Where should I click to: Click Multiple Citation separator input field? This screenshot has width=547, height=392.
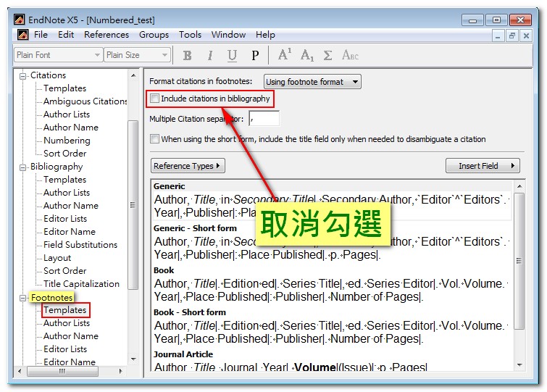[264, 119]
